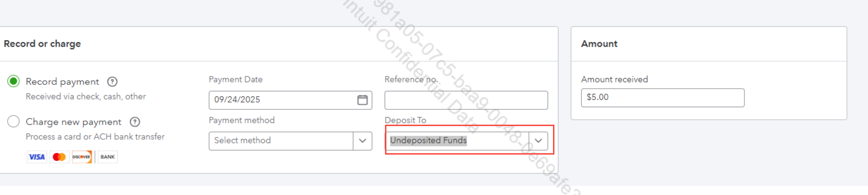Expand the Deposit To dropdown arrow

tap(538, 141)
